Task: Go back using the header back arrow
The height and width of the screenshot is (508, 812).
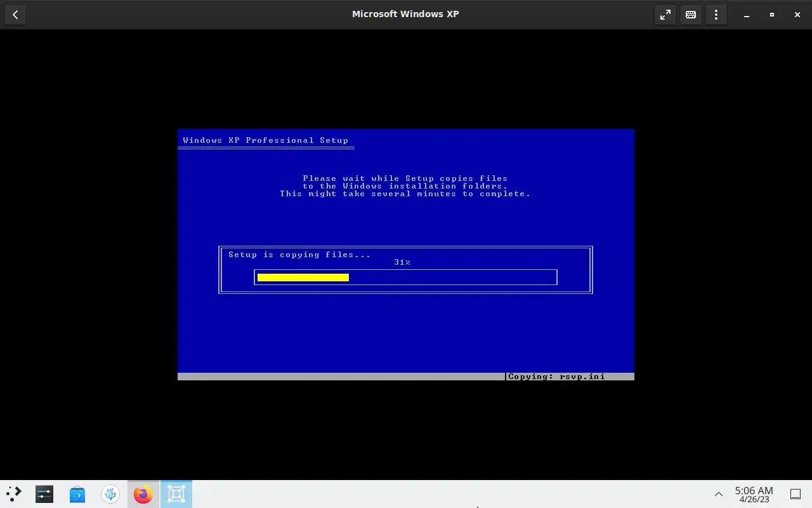Action: (15, 15)
